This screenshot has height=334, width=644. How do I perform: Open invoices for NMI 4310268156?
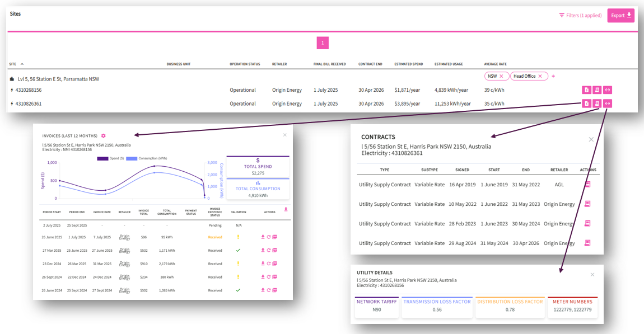click(586, 90)
